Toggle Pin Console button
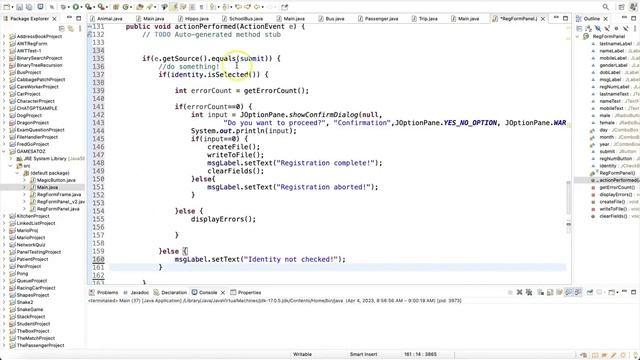This screenshot has width=640, height=360. coord(590,292)
